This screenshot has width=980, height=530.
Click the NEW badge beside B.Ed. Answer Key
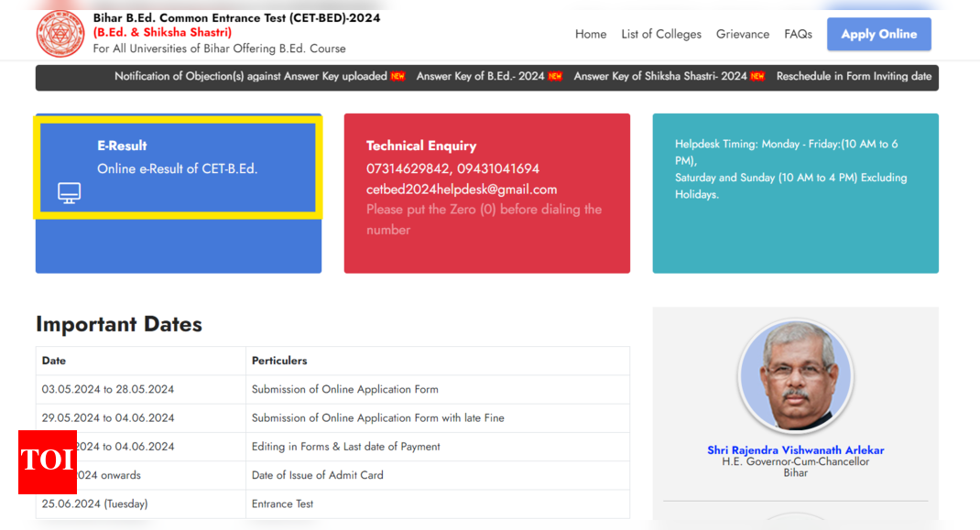click(555, 77)
